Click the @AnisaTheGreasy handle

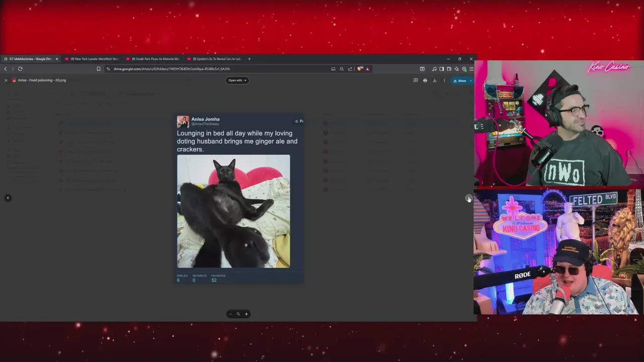205,124
